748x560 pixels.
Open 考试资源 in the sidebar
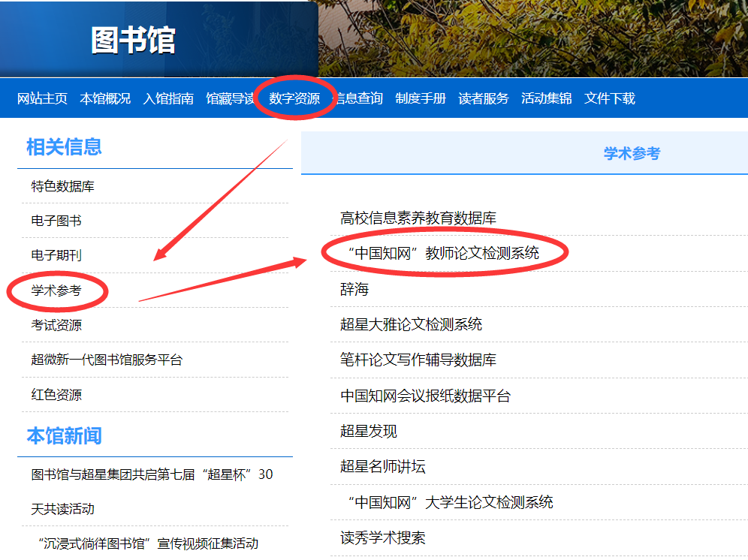point(56,325)
